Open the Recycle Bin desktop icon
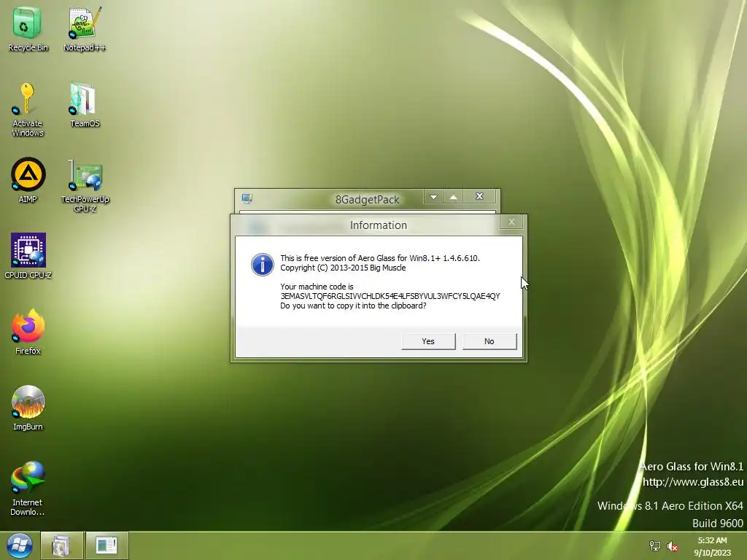This screenshot has width=747, height=560. coord(27,28)
